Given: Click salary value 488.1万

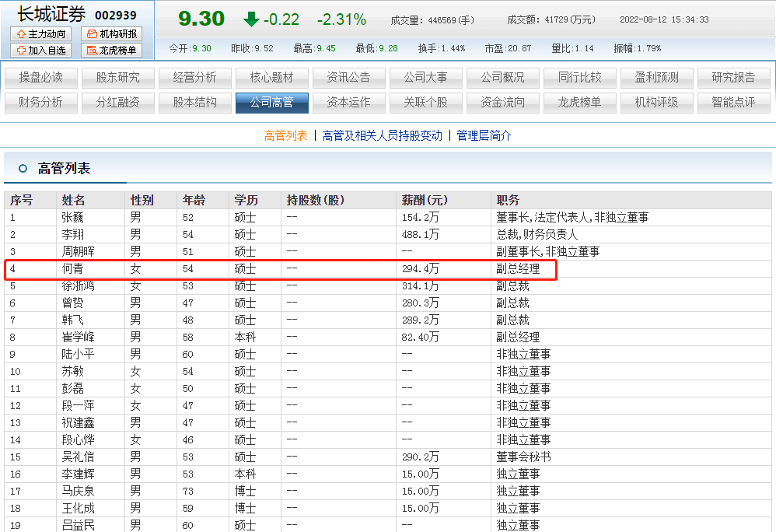Looking at the screenshot, I should (x=420, y=235).
